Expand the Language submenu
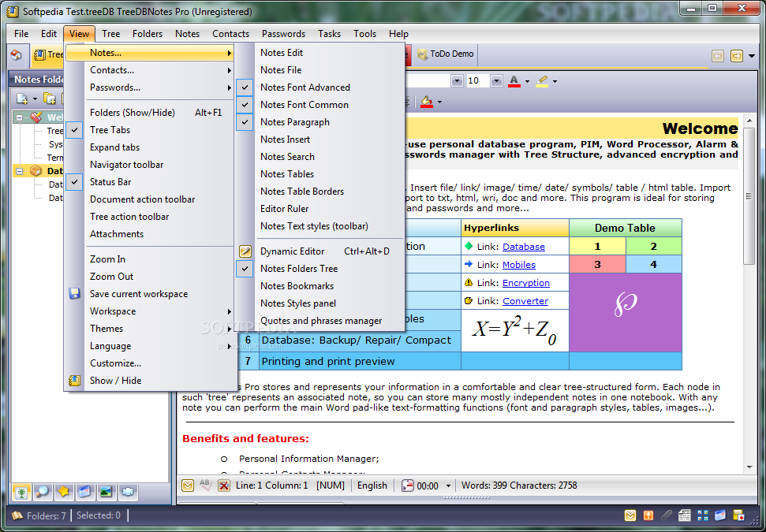This screenshot has height=532, width=766. (x=149, y=346)
